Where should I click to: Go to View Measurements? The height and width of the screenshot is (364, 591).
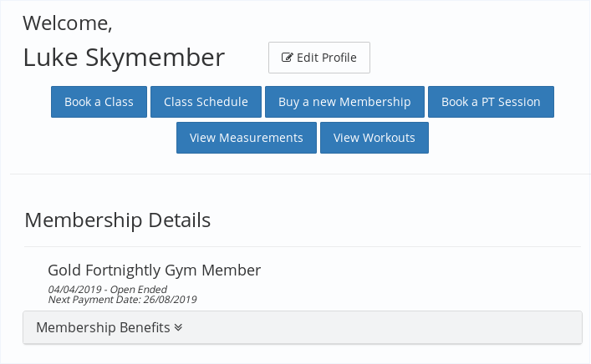[x=247, y=138]
